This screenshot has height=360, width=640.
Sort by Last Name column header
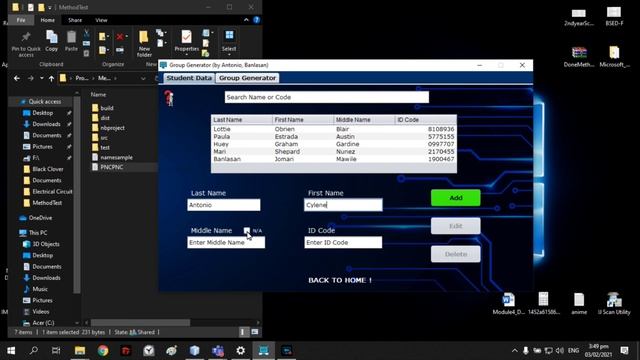[242, 120]
